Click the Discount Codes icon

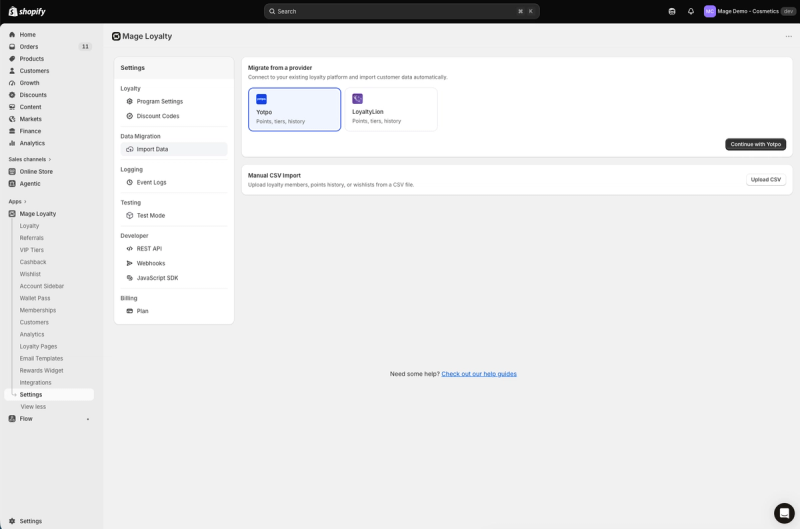tap(130, 116)
